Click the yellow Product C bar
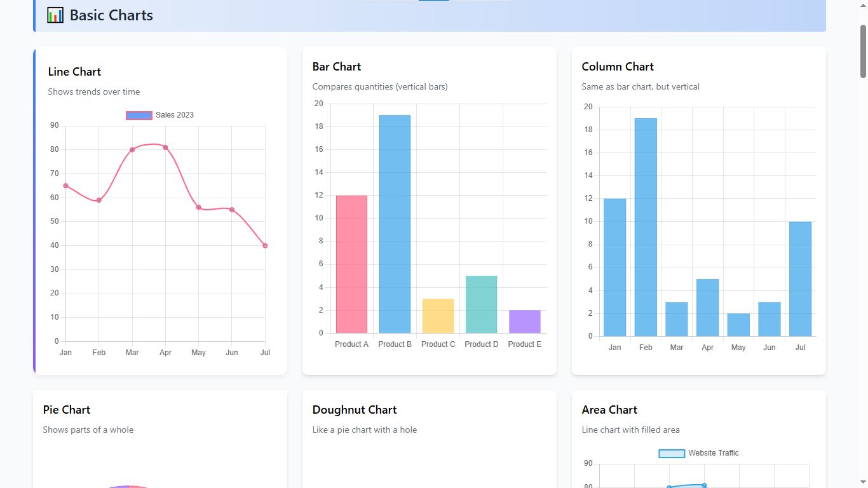 click(x=438, y=316)
